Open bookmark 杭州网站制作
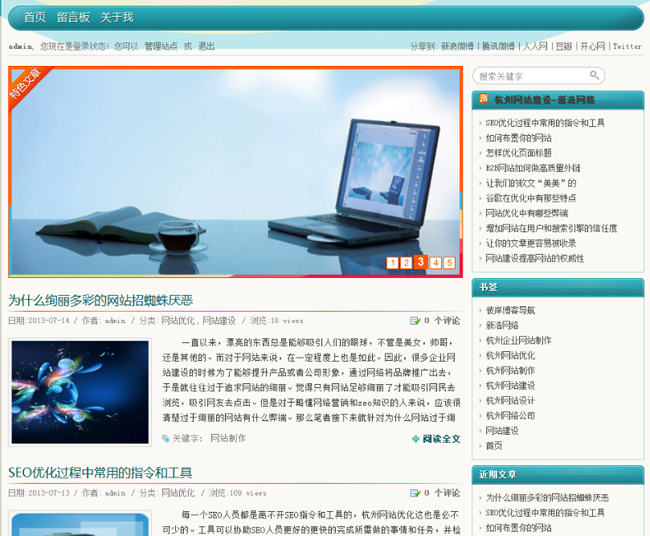The width and height of the screenshot is (650, 536). point(510,370)
